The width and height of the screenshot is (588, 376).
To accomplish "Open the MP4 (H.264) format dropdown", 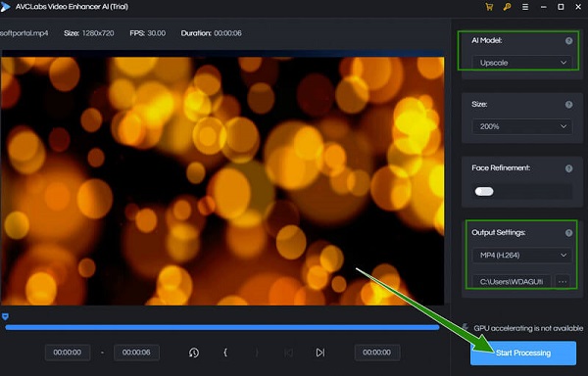I will (x=522, y=255).
